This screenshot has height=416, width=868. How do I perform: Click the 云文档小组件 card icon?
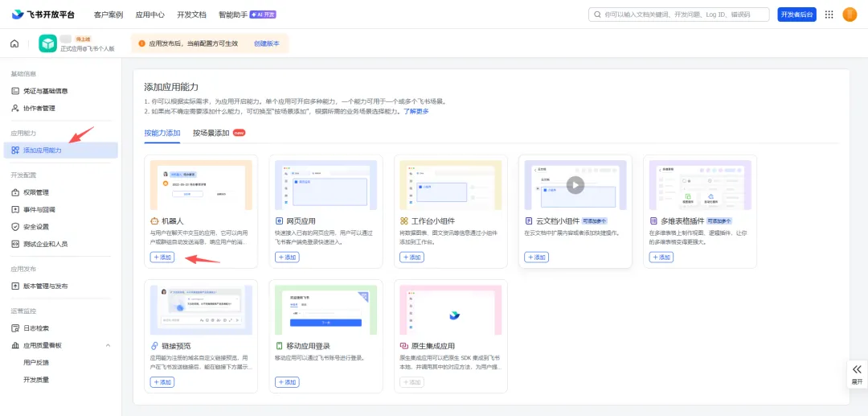pyautogui.click(x=529, y=220)
